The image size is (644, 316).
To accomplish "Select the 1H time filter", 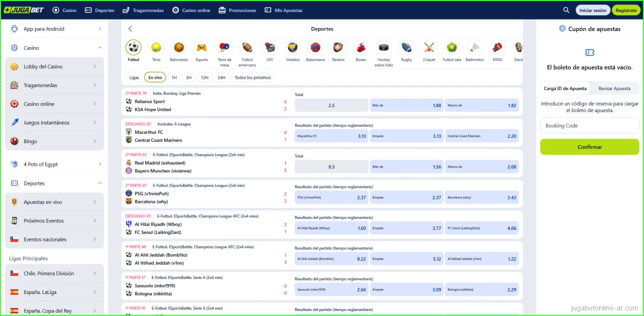I will 174,78.
